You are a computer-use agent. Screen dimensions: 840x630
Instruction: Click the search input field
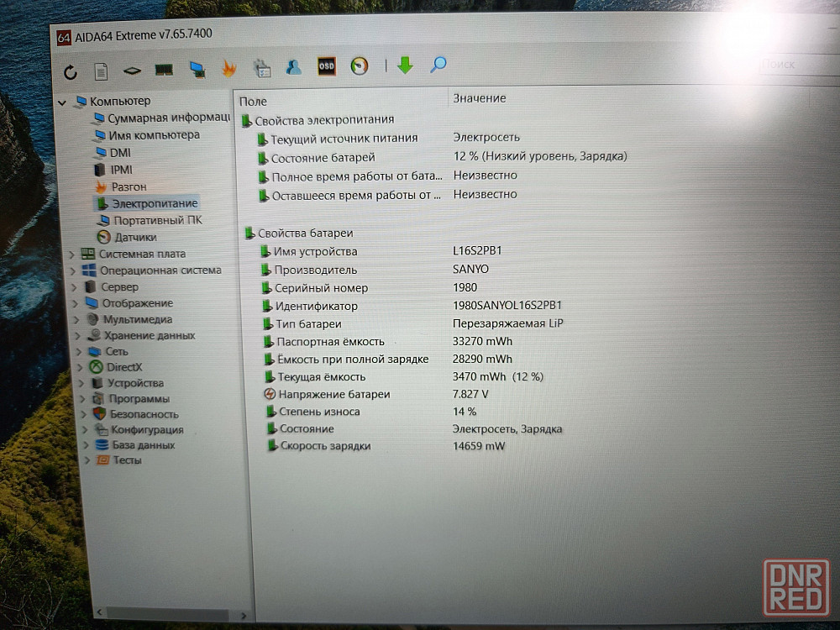[798, 65]
